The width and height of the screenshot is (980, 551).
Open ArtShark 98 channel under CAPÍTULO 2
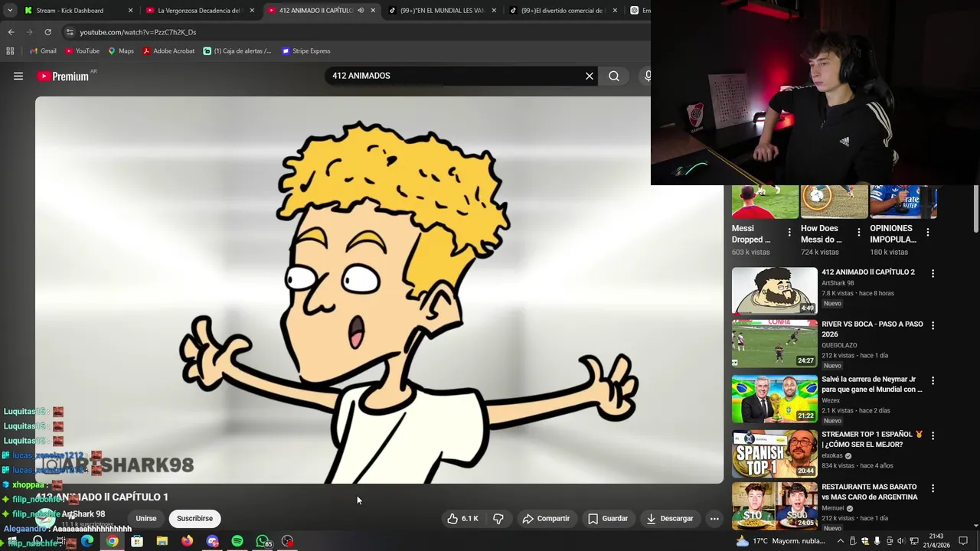click(838, 283)
